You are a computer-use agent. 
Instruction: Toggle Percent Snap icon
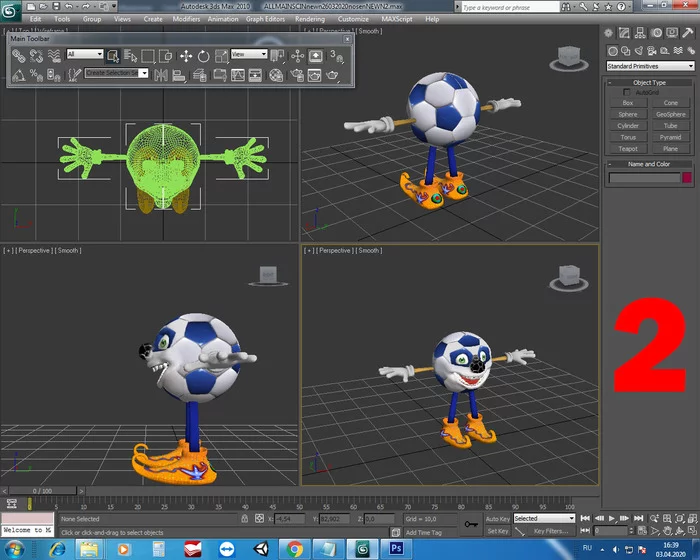[36, 75]
